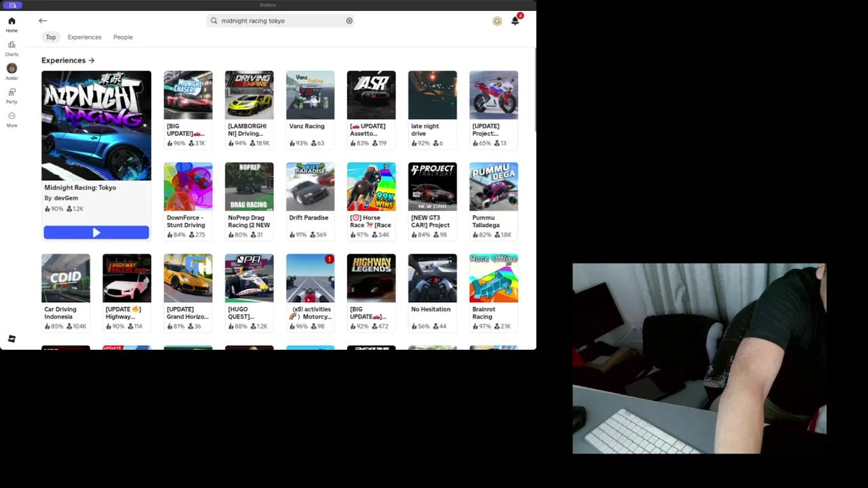The image size is (868, 488).
Task: Switch to the Experiences tab
Action: pos(84,37)
